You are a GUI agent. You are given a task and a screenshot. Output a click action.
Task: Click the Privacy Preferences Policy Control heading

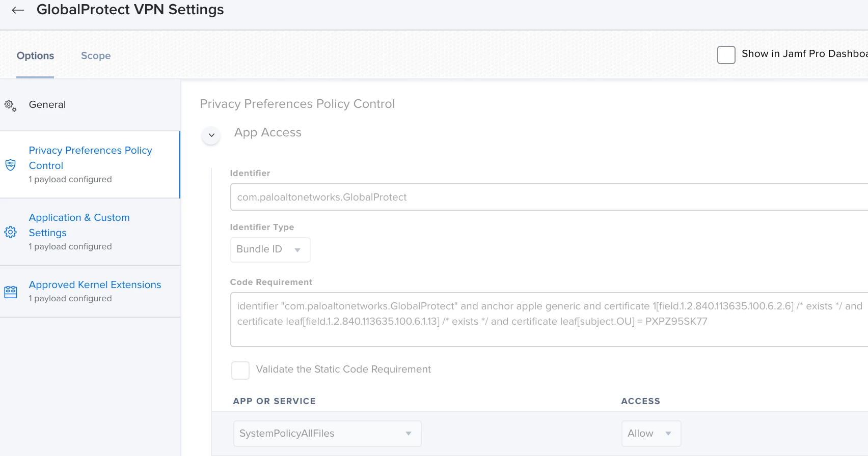(x=297, y=104)
